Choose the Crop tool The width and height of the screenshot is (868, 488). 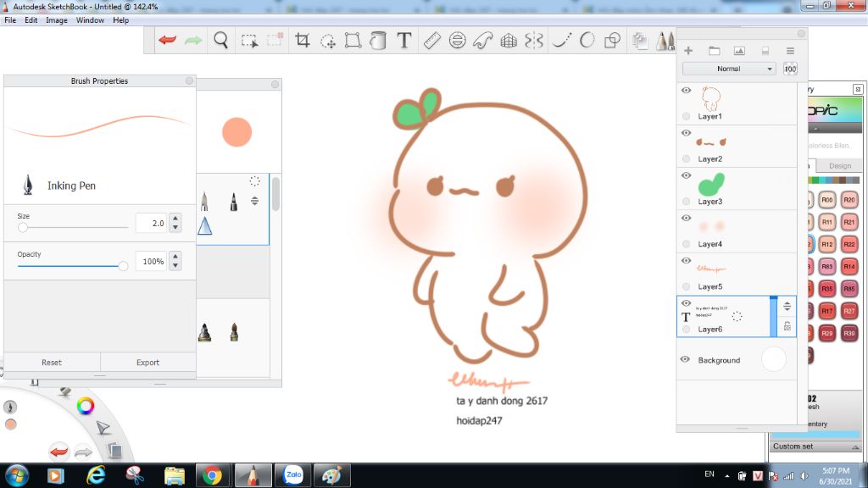tap(303, 40)
